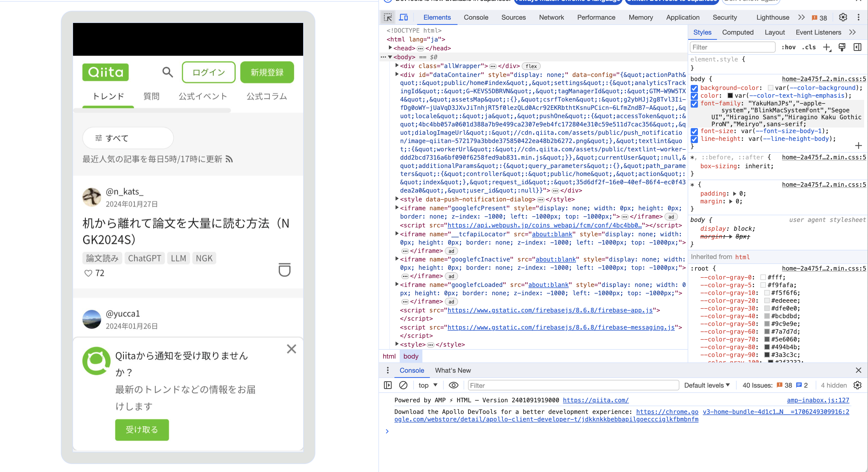Click the console Filter input

(573, 385)
